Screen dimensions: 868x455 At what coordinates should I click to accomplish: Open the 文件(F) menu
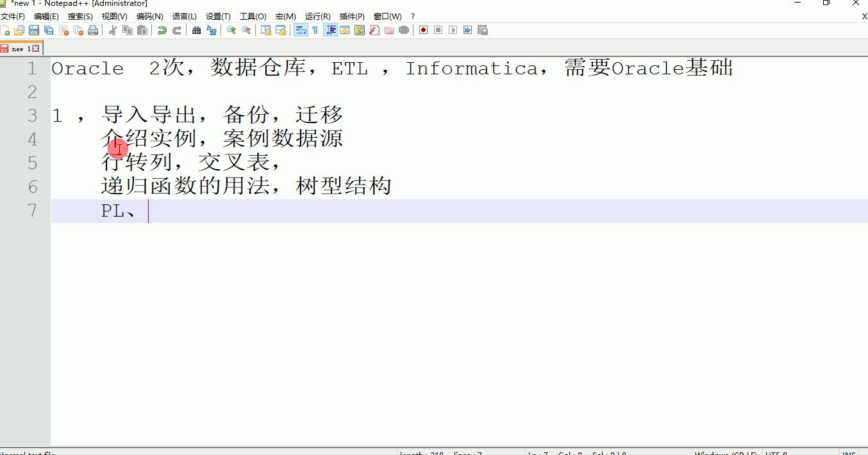13,16
